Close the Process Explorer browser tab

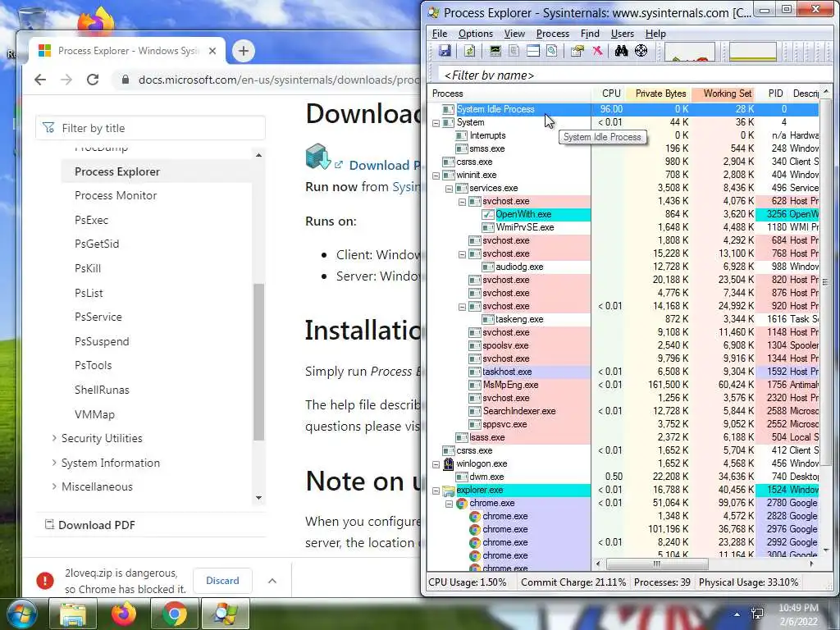coord(212,51)
